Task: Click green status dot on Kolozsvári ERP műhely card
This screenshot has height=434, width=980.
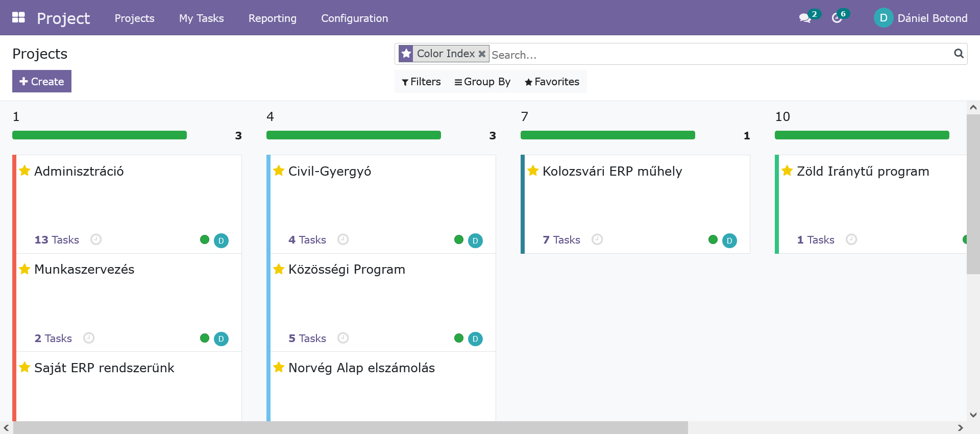Action: (x=713, y=239)
